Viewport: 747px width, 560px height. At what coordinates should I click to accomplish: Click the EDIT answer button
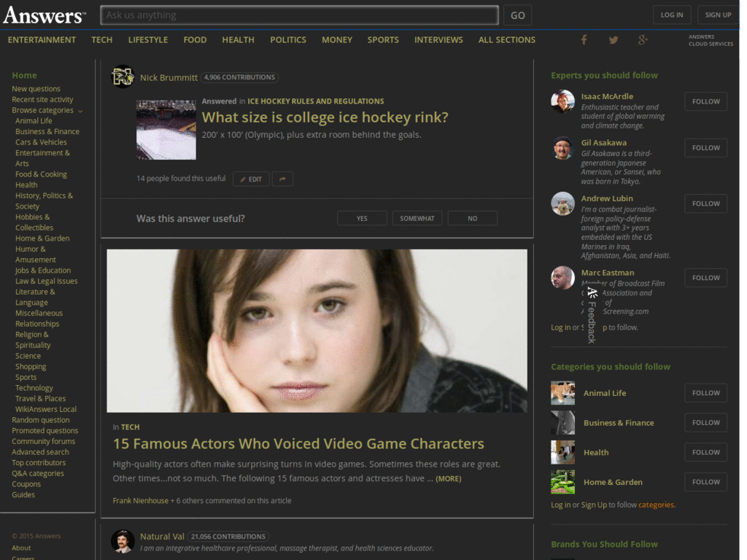(x=251, y=179)
